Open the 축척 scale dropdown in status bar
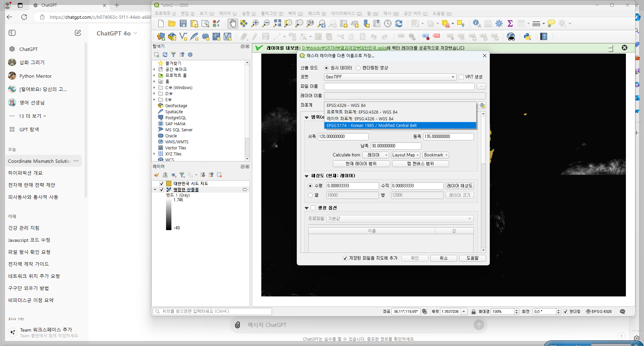 coord(464,312)
